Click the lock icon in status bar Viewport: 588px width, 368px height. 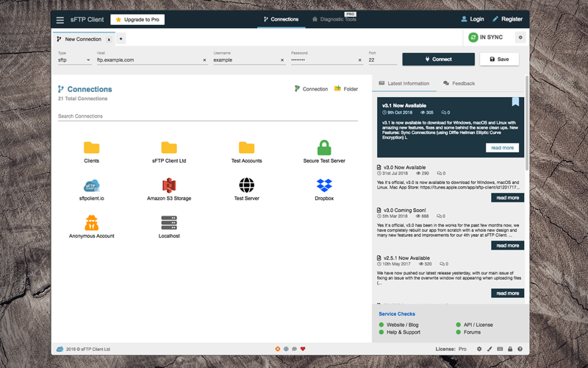click(510, 349)
